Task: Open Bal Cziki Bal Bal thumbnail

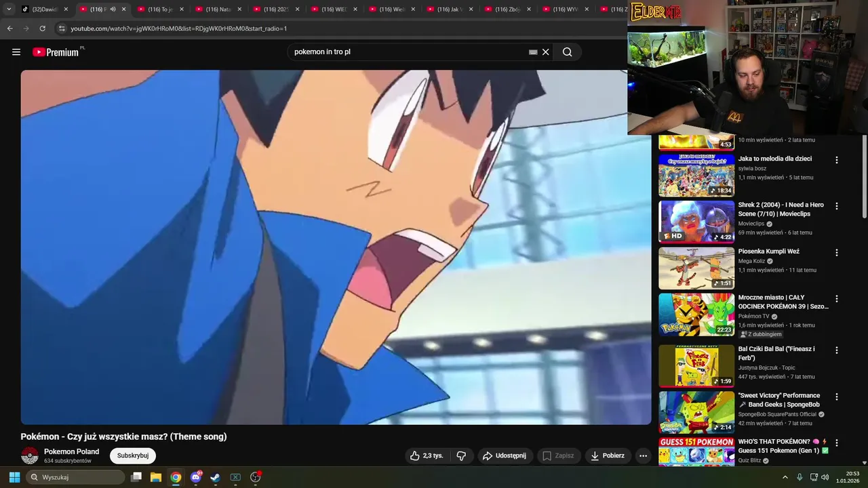Action: click(696, 365)
